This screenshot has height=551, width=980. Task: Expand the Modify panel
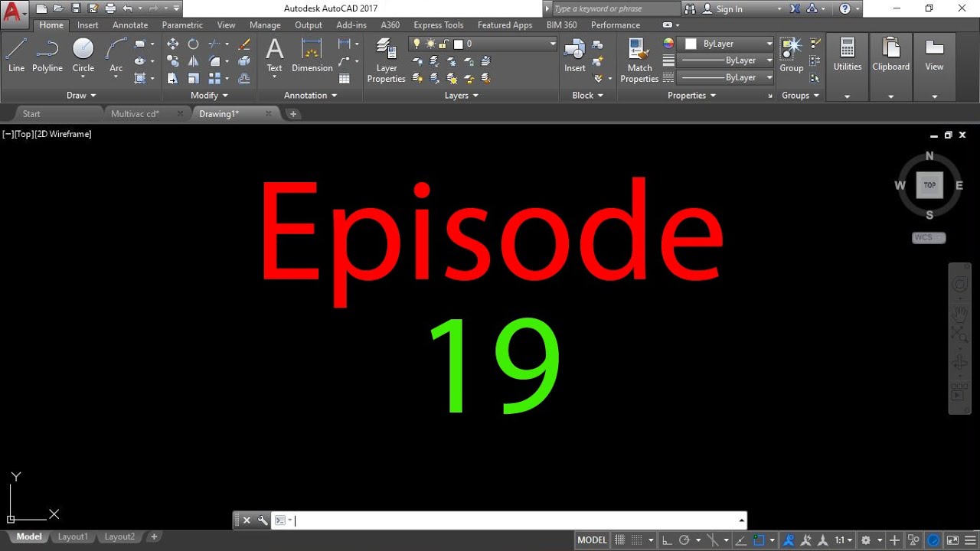point(209,96)
